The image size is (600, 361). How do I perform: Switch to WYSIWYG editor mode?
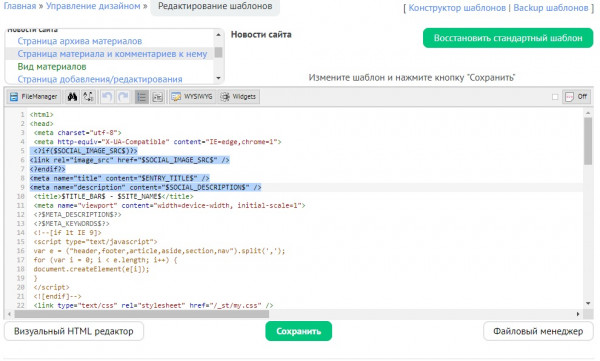192,97
